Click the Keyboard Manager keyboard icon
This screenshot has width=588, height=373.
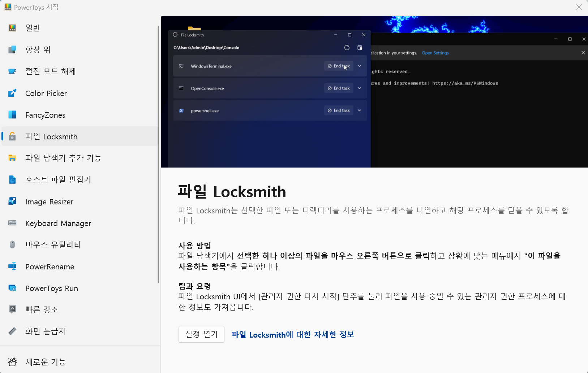12,223
